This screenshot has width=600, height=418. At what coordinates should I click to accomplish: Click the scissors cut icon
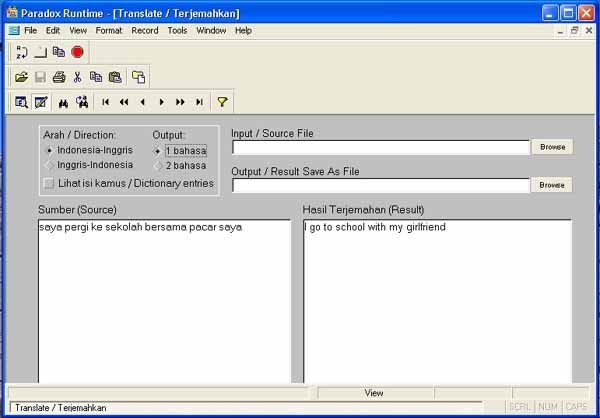tap(78, 77)
